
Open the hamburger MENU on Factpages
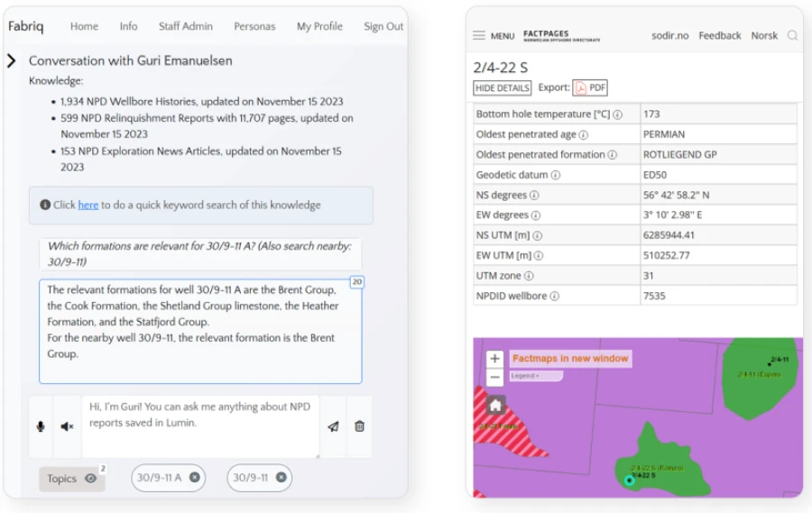[x=493, y=36]
